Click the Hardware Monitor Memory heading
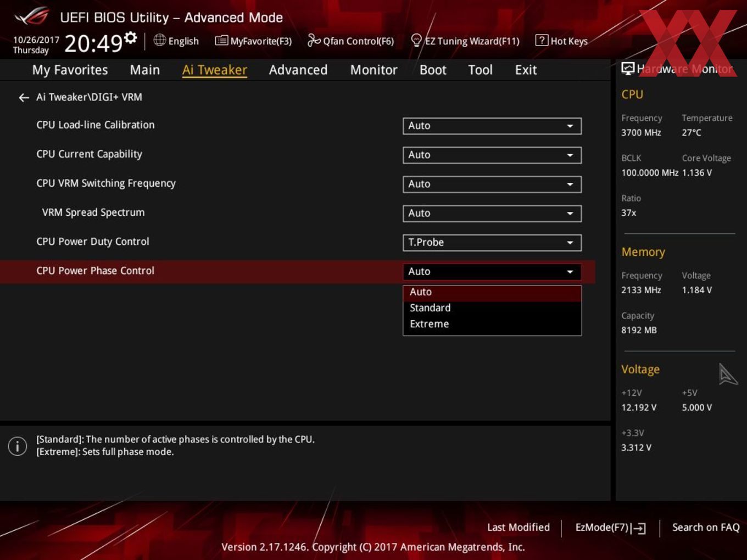The image size is (747, 560). (643, 252)
